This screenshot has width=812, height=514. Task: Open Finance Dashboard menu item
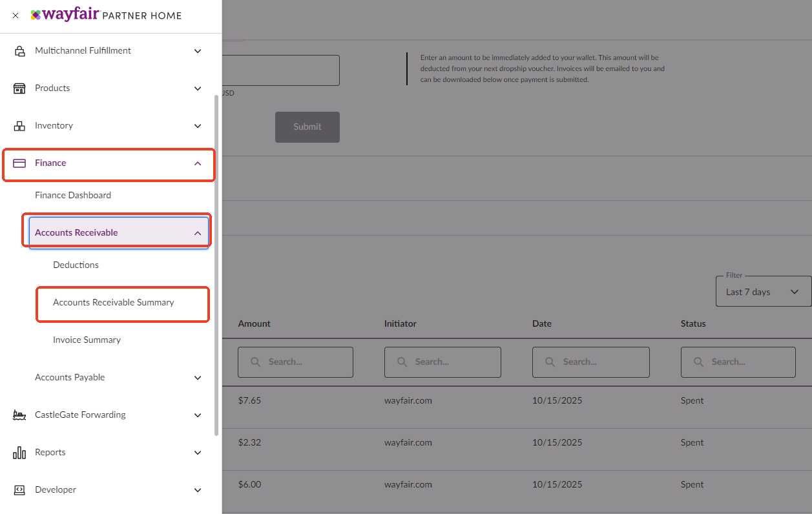73,195
